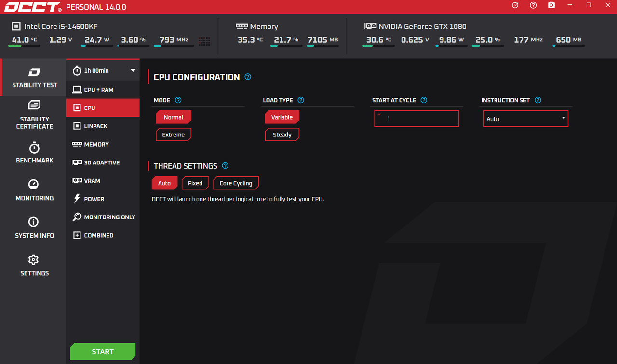The width and height of the screenshot is (617, 364).
Task: Open the System Info section
Action: pyautogui.click(x=34, y=228)
